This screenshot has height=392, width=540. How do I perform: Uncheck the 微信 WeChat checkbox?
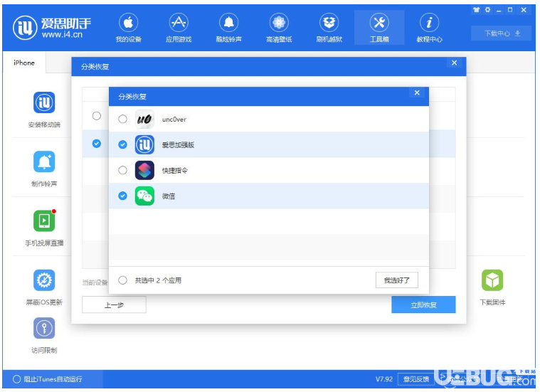coord(122,196)
